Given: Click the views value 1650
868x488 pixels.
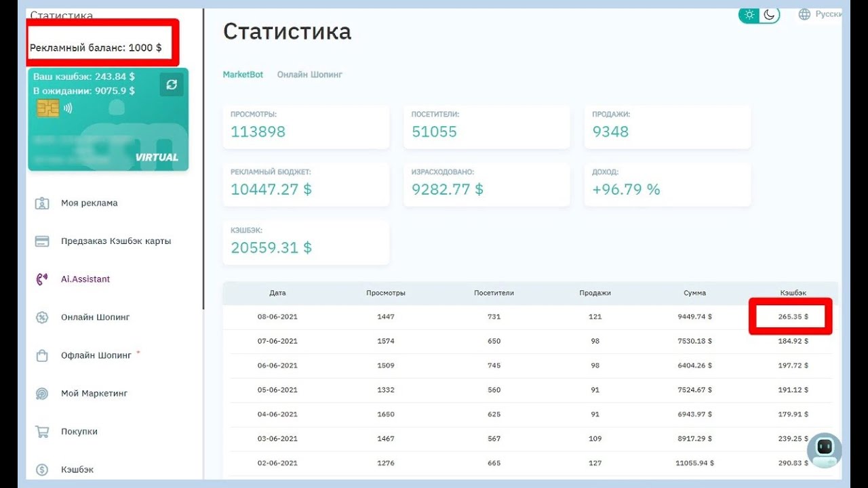Looking at the screenshot, I should pos(386,414).
